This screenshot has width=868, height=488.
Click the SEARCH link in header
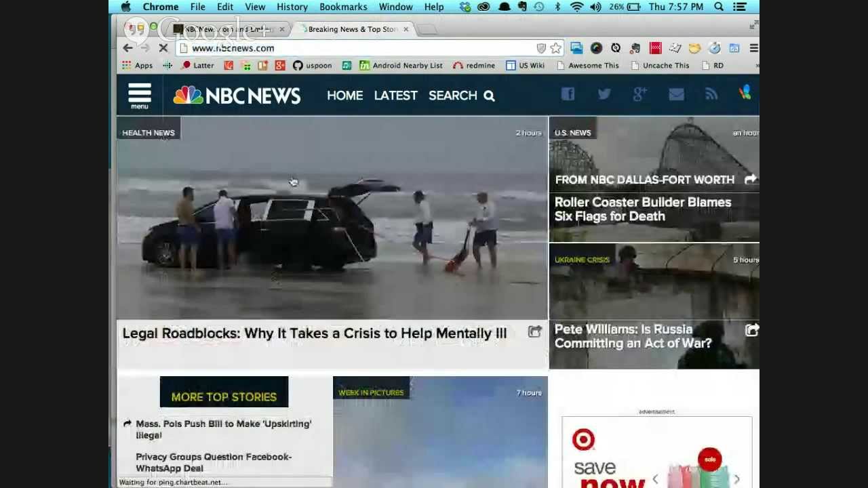pyautogui.click(x=452, y=96)
